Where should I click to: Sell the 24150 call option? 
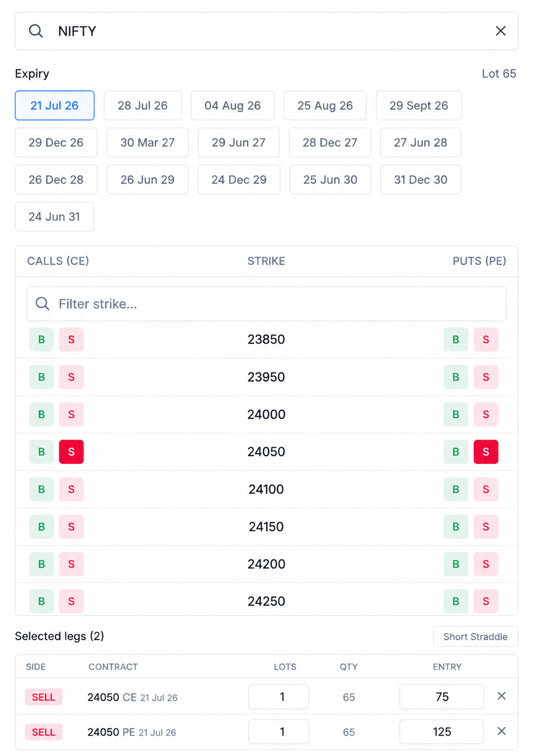coord(71,527)
